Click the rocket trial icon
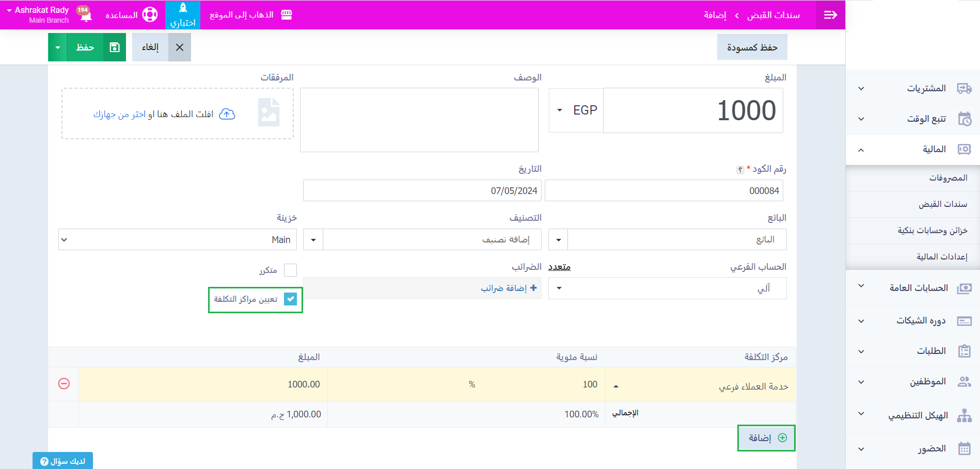 (x=183, y=9)
